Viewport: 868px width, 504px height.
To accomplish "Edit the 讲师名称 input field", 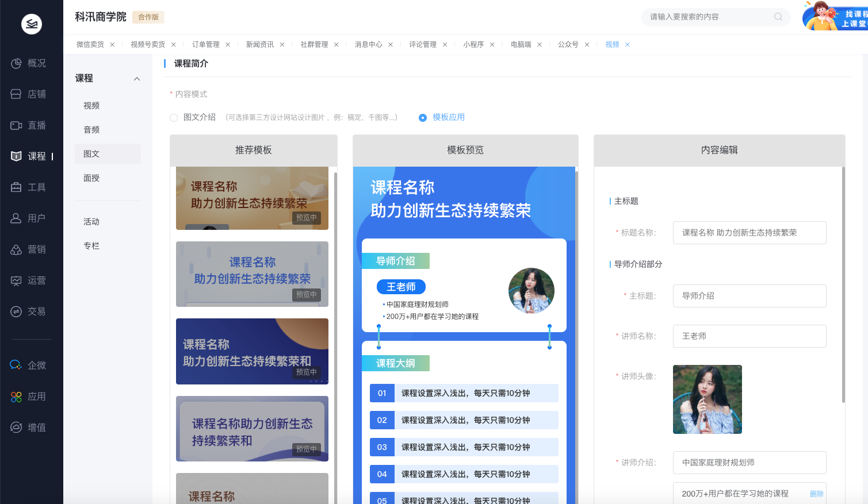I will coord(750,336).
